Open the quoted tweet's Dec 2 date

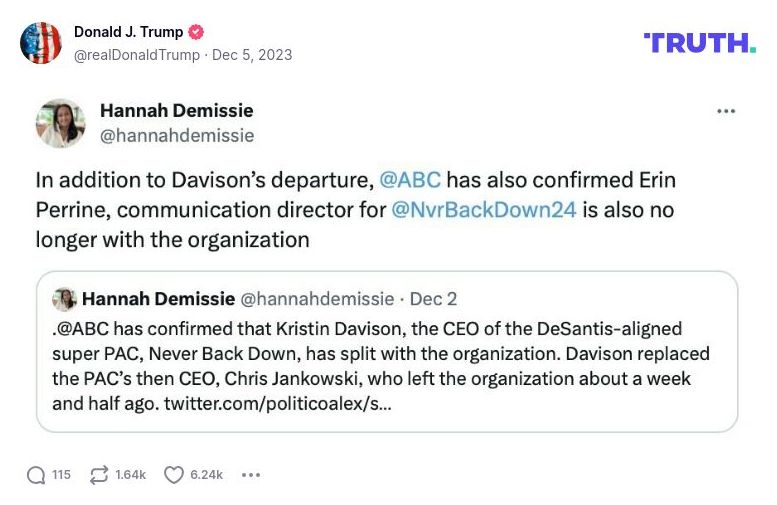[x=433, y=299]
